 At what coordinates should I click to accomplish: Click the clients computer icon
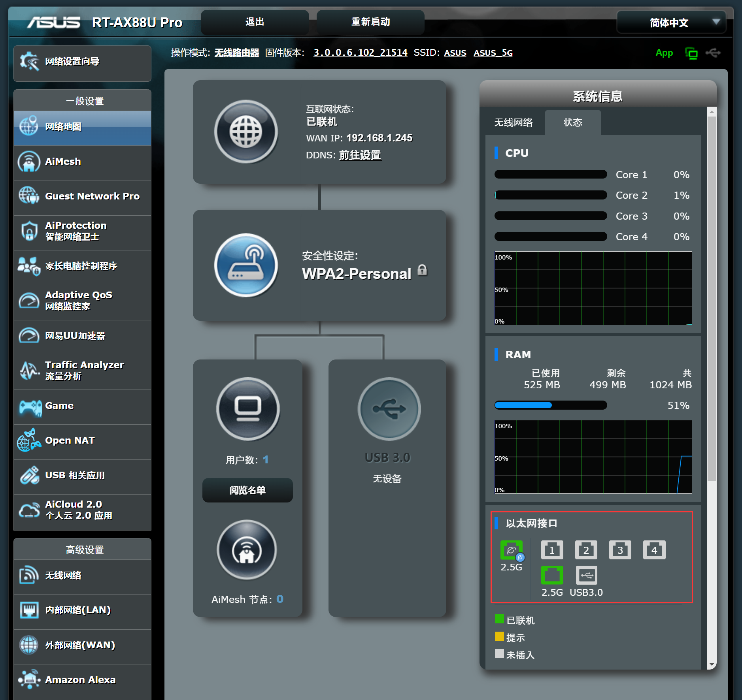pyautogui.click(x=247, y=409)
